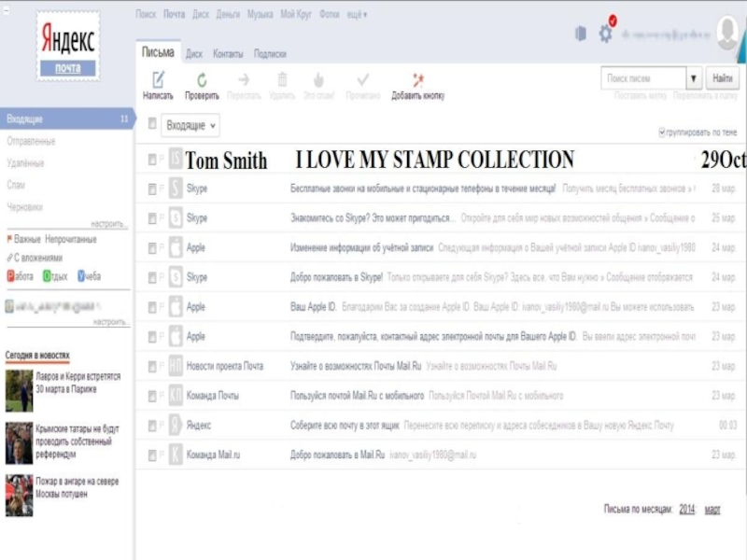The width and height of the screenshot is (747, 560).
Task: Open the Отправленные folder
Action: click(31, 141)
